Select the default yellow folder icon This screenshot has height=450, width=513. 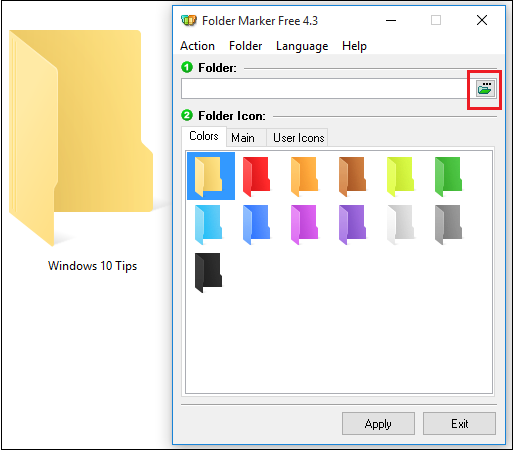(211, 176)
